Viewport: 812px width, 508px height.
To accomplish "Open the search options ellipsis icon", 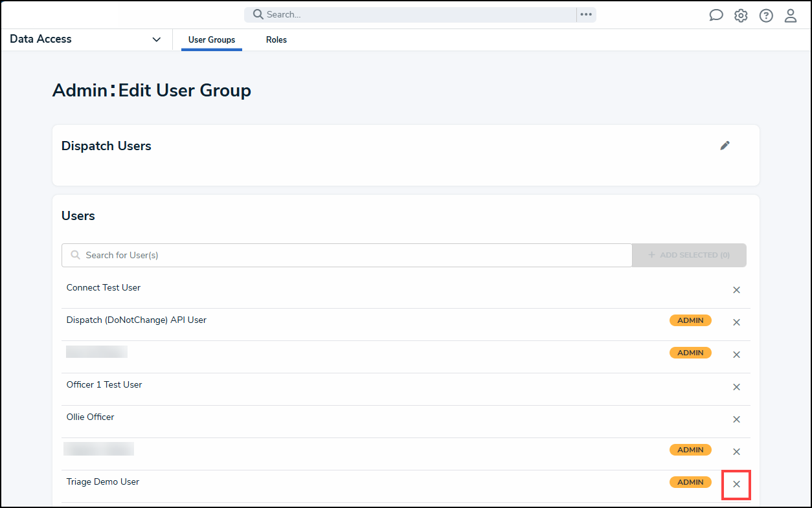I will (586, 14).
